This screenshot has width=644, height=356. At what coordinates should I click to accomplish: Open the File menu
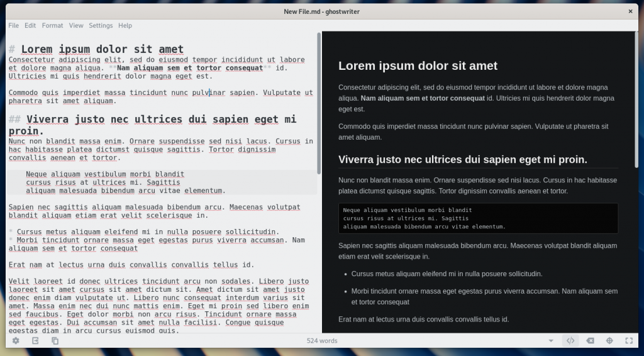(x=13, y=26)
